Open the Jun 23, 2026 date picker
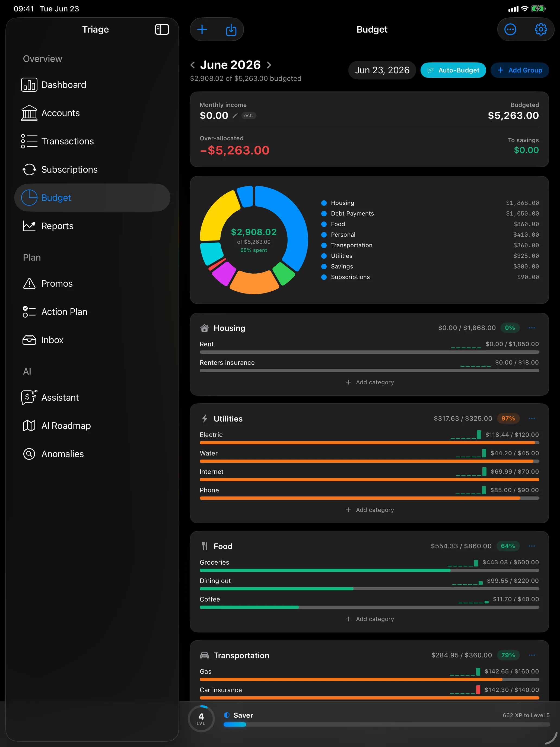The height and width of the screenshot is (747, 560). tap(382, 70)
